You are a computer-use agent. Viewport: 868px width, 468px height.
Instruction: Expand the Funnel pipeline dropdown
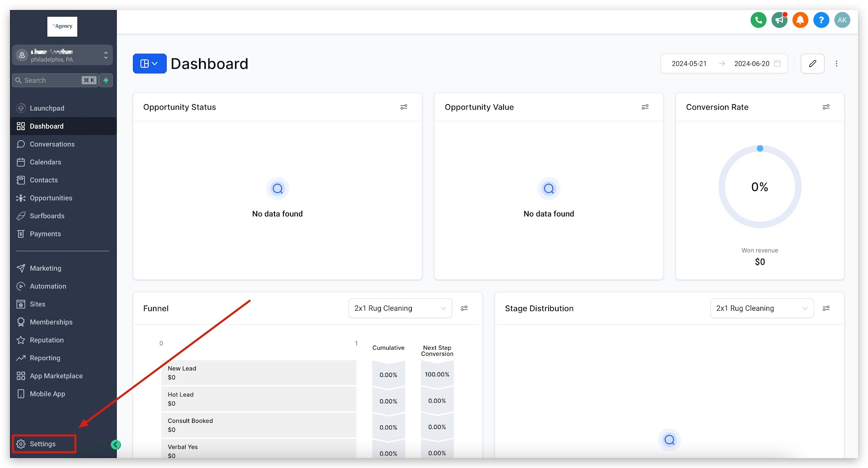tap(400, 308)
